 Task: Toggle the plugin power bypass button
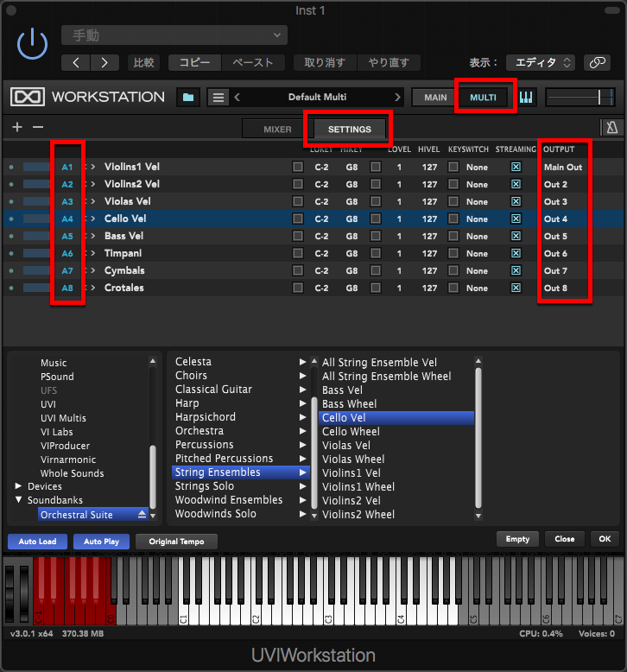click(x=32, y=44)
